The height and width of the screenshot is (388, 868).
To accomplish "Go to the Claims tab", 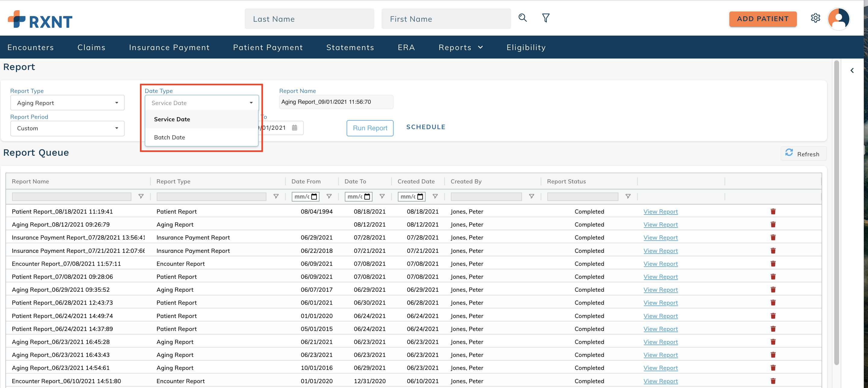I will (91, 48).
